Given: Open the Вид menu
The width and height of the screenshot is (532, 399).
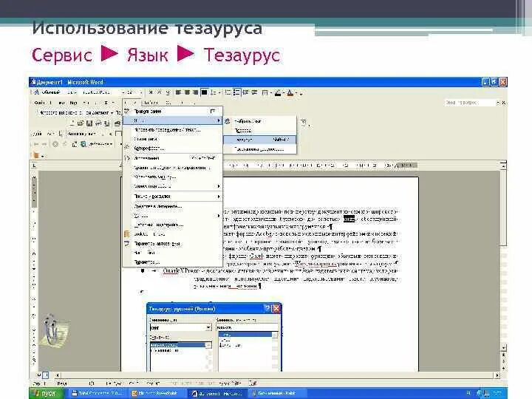Looking at the screenshot, I should (73, 103).
